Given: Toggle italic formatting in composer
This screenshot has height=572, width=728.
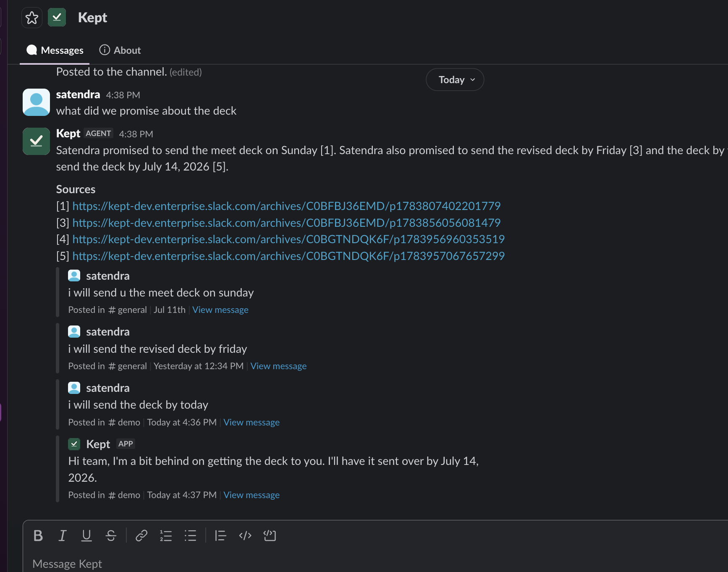Looking at the screenshot, I should click(x=62, y=535).
